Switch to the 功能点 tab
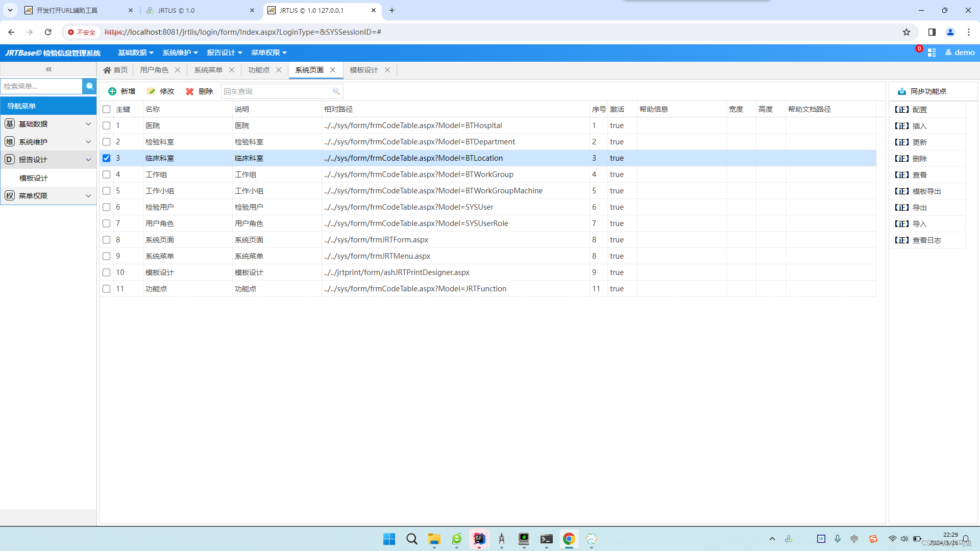The height and width of the screenshot is (551, 980). pyautogui.click(x=259, y=70)
